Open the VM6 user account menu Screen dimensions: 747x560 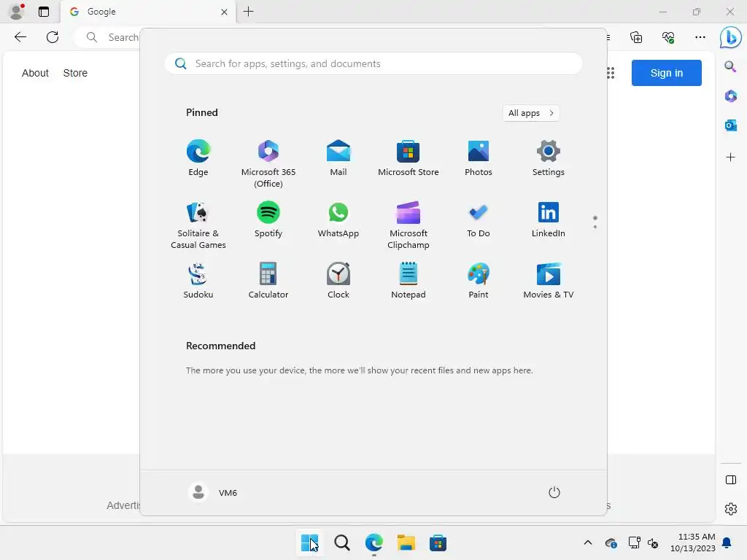point(213,492)
